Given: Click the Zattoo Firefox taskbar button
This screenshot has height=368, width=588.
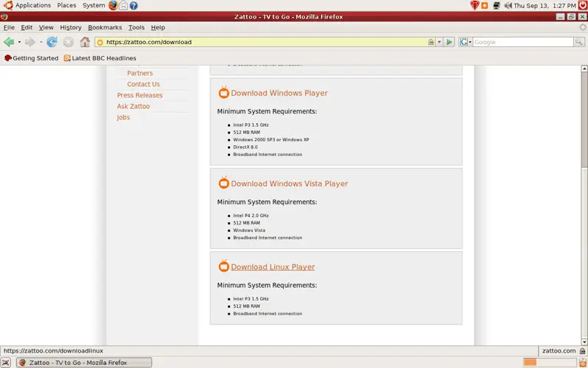Looking at the screenshot, I should tap(84, 362).
